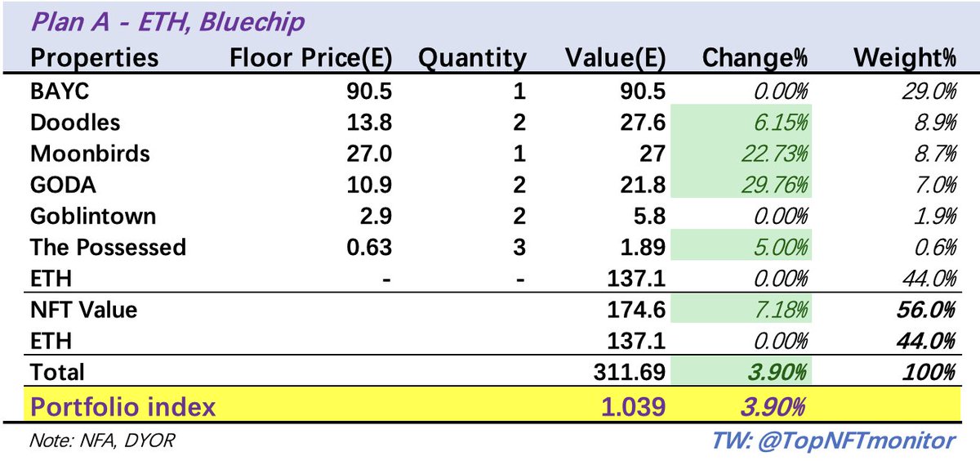Click Doodles change 6.15%
Screen dimensions: 980x461
click(779, 122)
